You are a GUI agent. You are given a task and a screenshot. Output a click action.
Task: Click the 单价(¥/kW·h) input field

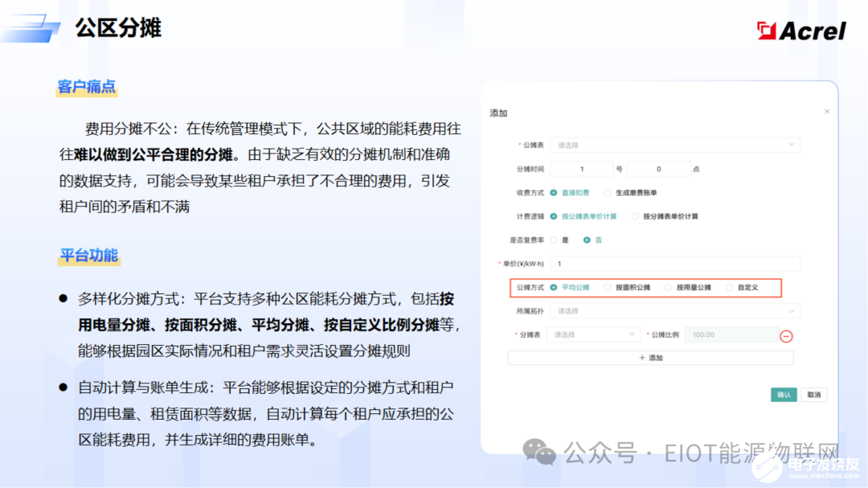[x=675, y=264]
